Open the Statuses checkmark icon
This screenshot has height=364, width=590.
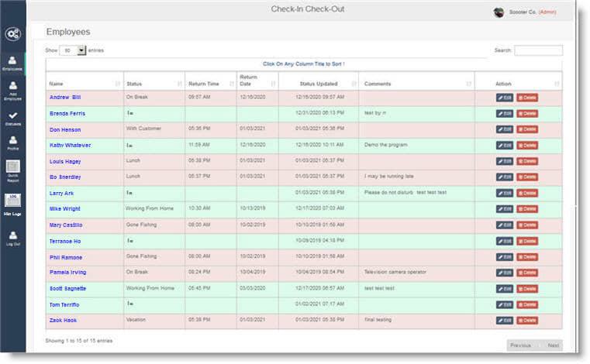(12, 118)
